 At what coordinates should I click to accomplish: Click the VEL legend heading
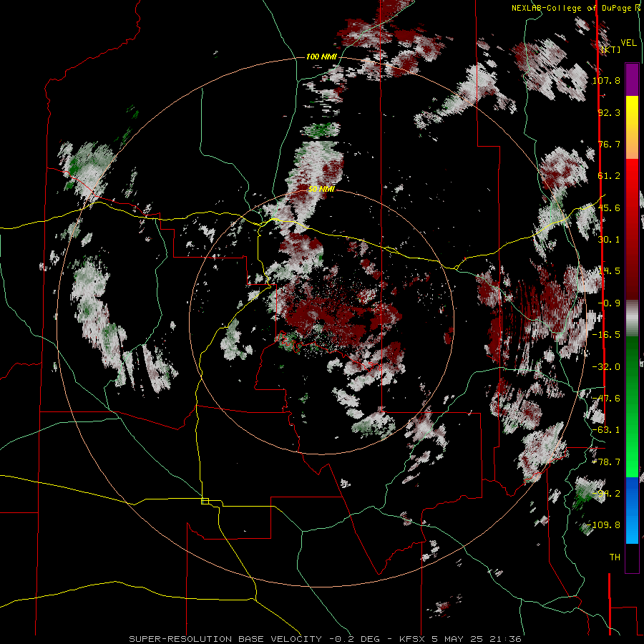(628, 43)
